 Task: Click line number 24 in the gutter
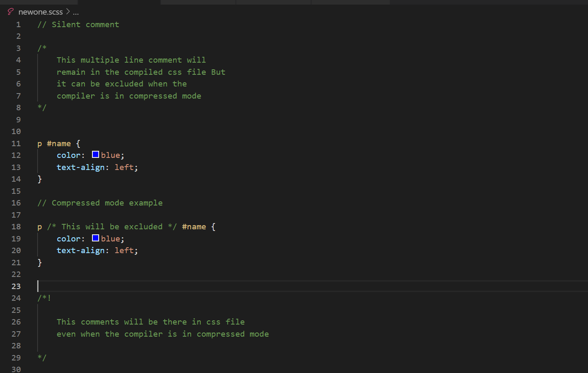coord(16,298)
